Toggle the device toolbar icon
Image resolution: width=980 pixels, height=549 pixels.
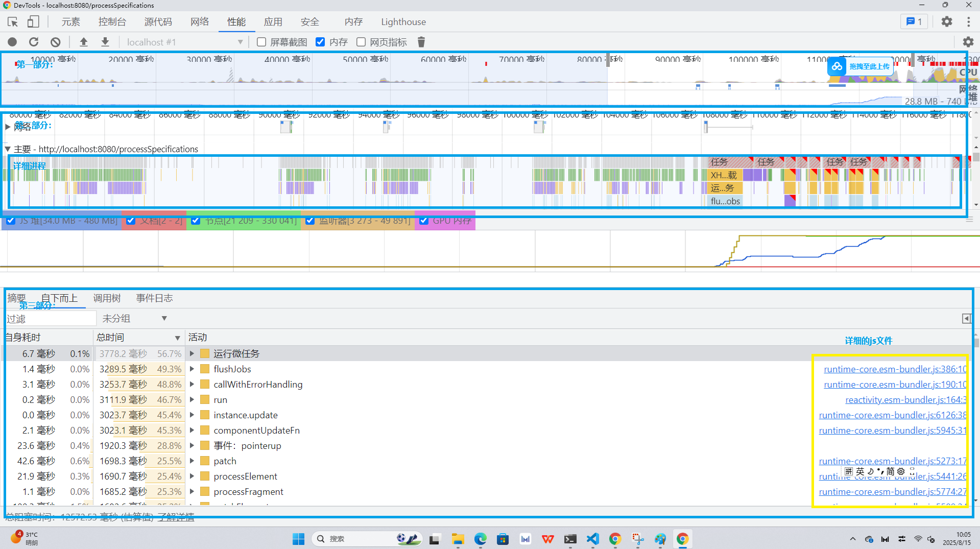tap(33, 22)
